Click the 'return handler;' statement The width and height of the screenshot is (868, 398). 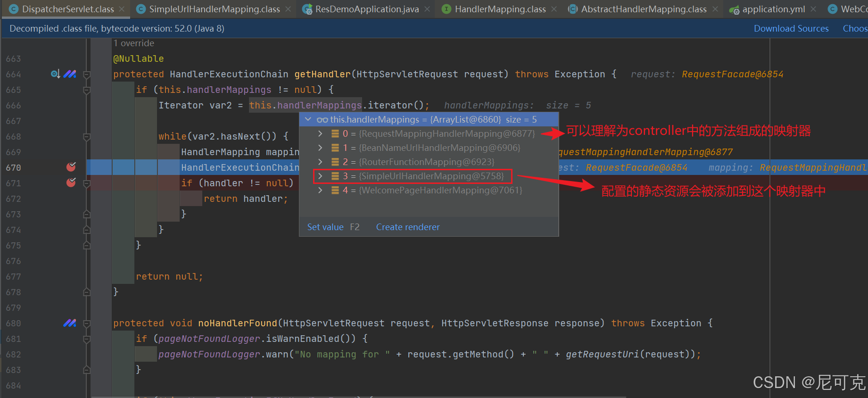[246, 199]
